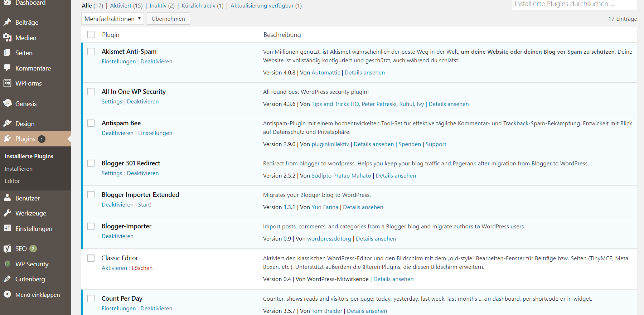Viewport: 644px width, 315px height.
Task: Deactivate the Antispam Bee plugin
Action: click(117, 133)
